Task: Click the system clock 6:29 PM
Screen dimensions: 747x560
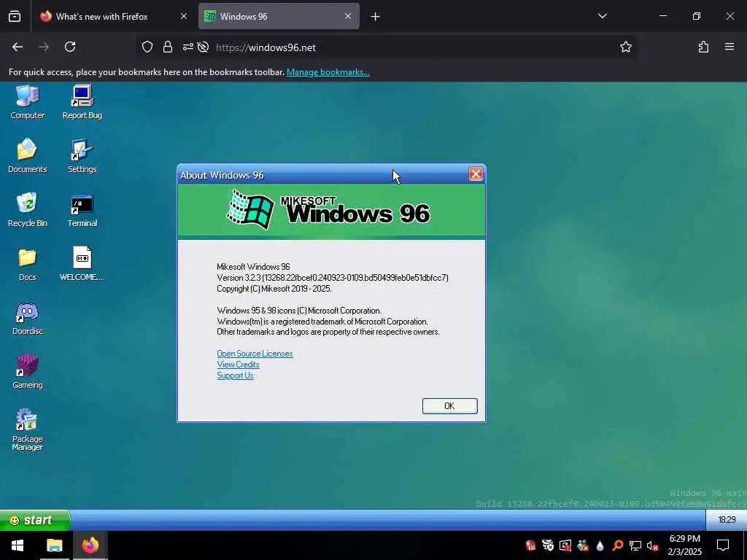Action: [684, 545]
